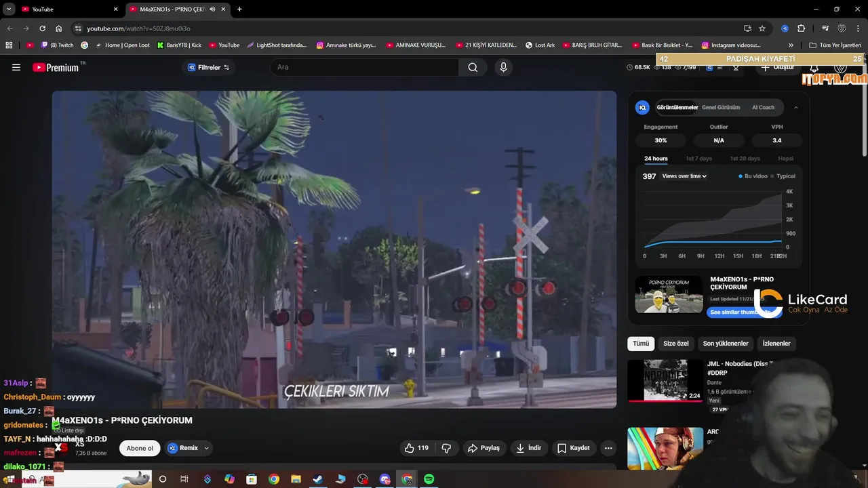Screen dimensions: 868x488
Task: Open the BarisYTB | Kick bookmark
Action: 179,45
